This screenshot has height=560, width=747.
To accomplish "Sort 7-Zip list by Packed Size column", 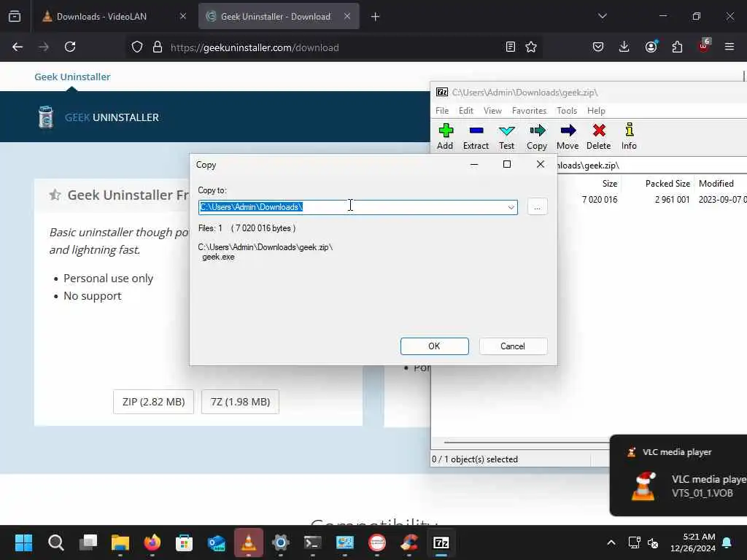I will 667,183.
